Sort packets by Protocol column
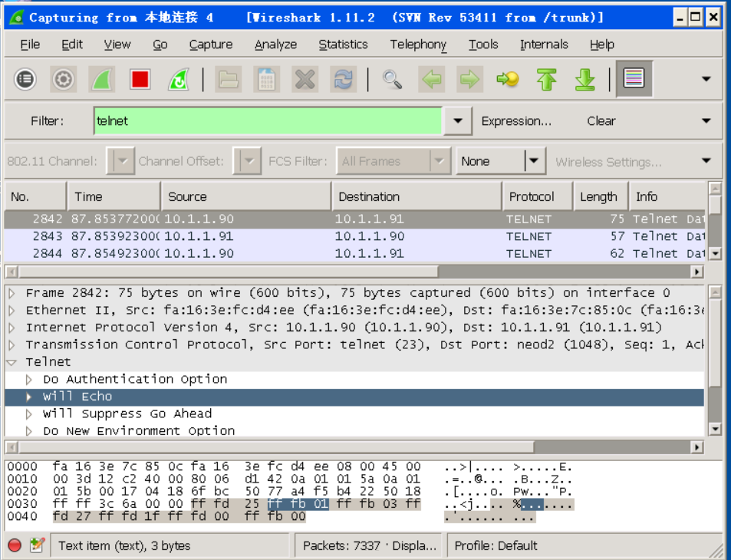The width and height of the screenshot is (731, 560). click(538, 197)
